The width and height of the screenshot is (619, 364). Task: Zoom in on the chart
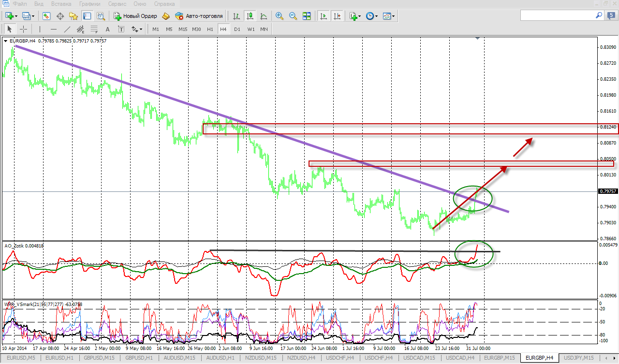pyautogui.click(x=279, y=16)
